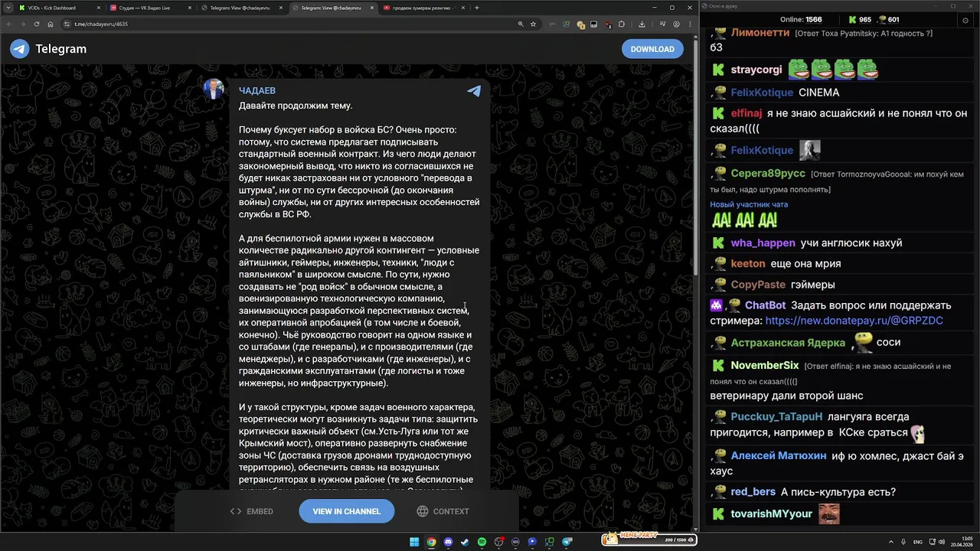
Task: Open the browser extensions puzzle icon
Action: 622,24
